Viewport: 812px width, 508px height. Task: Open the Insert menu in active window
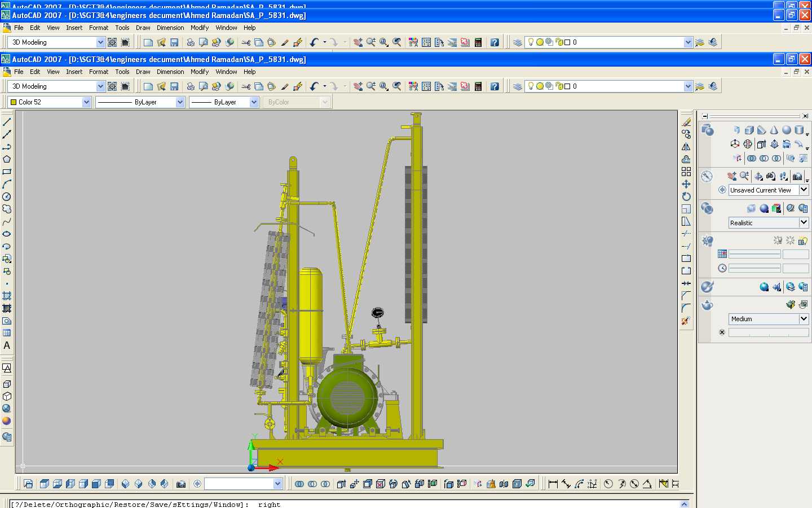tap(74, 72)
